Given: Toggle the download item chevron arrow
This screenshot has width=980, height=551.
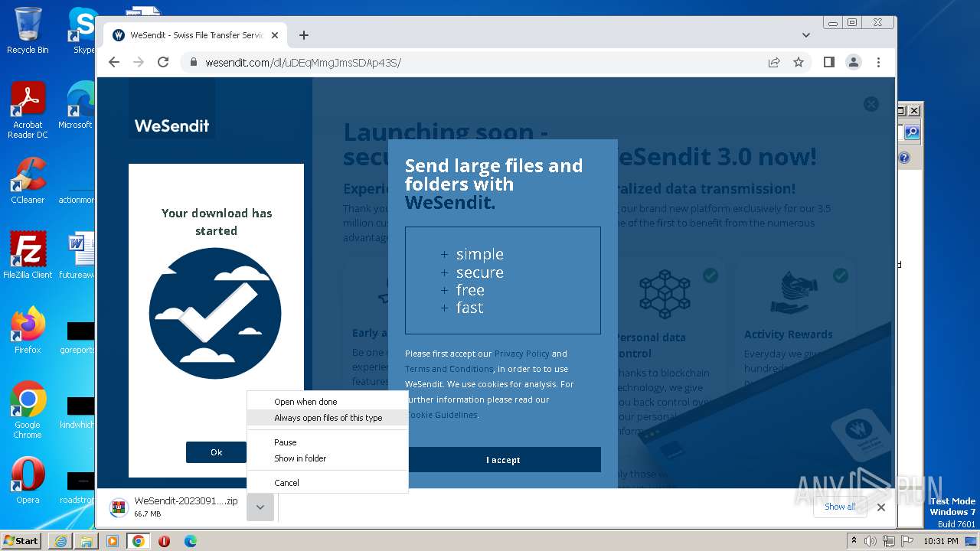Looking at the screenshot, I should tap(260, 507).
